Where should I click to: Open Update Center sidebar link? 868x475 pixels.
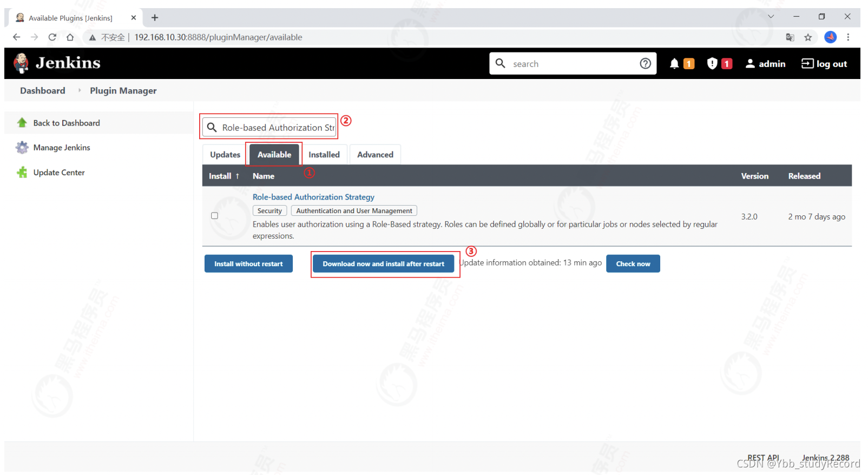coord(59,172)
